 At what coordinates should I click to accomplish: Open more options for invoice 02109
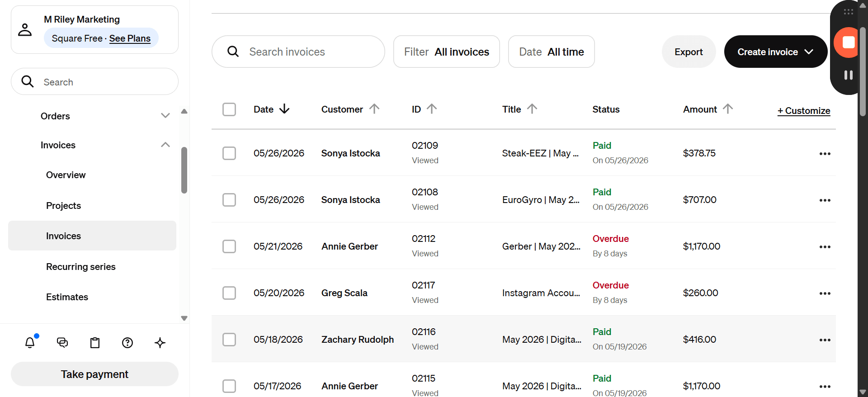pyautogui.click(x=825, y=154)
